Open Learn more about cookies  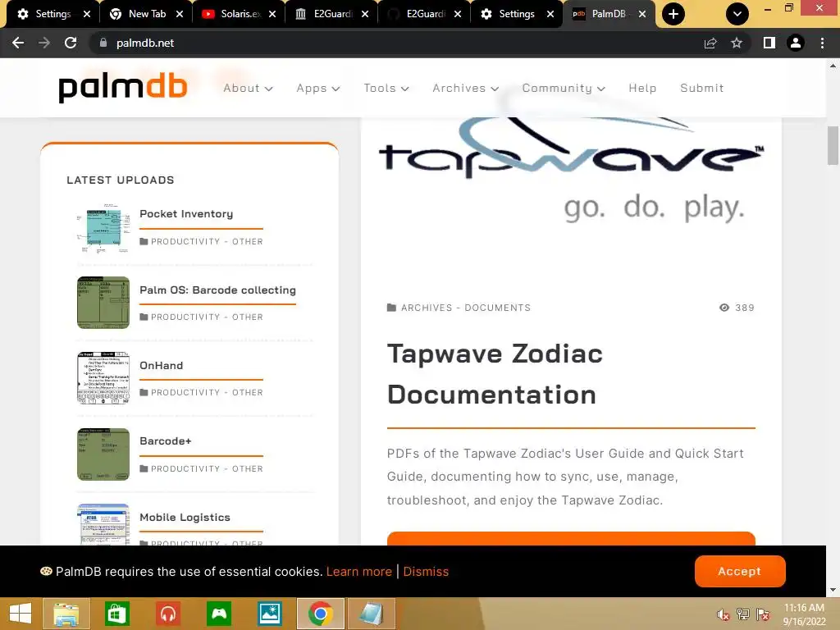pos(359,572)
